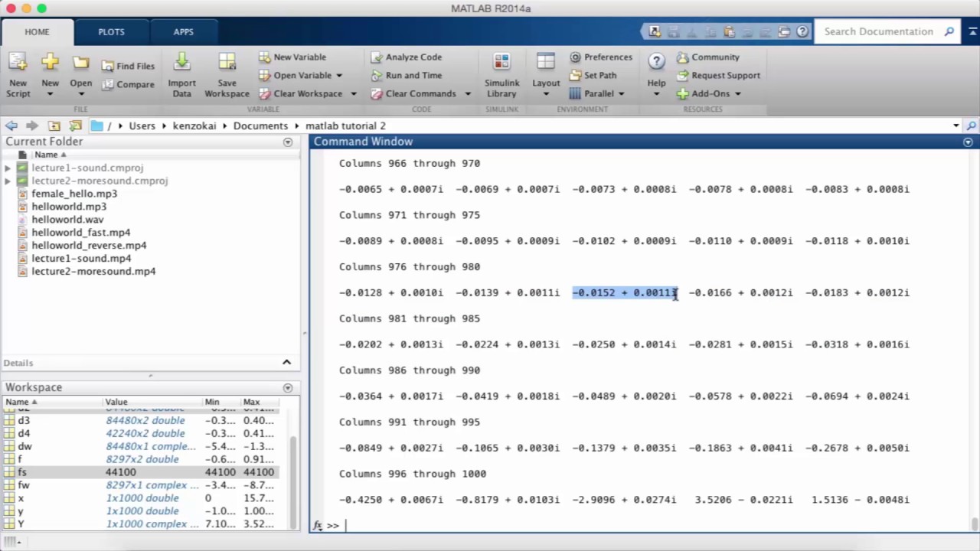This screenshot has height=551, width=980.
Task: Open MATLAB Preferences
Action: 601,57
